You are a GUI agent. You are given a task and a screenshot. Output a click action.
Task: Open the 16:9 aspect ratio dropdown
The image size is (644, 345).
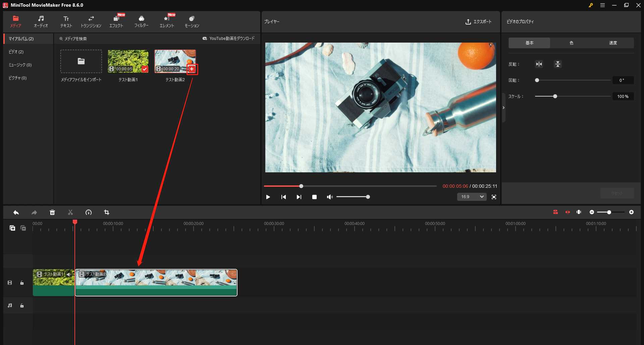pyautogui.click(x=471, y=197)
